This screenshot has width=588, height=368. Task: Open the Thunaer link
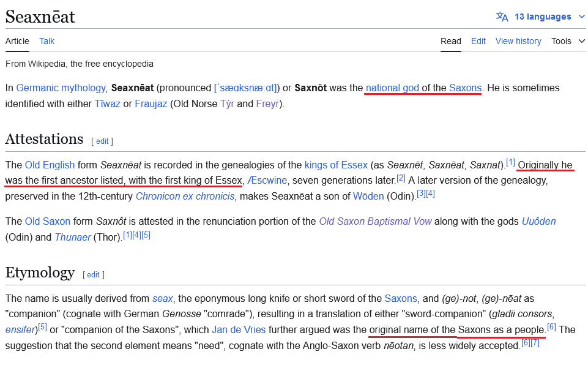coord(73,237)
